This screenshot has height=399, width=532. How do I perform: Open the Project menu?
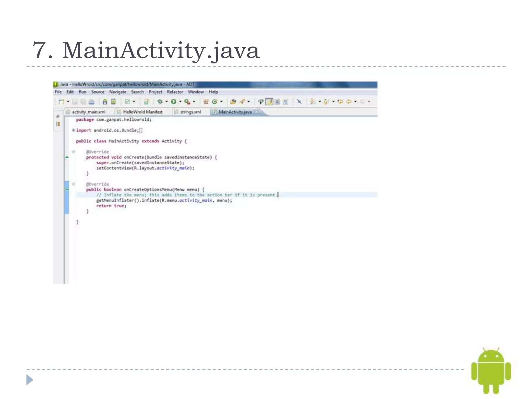click(x=155, y=92)
